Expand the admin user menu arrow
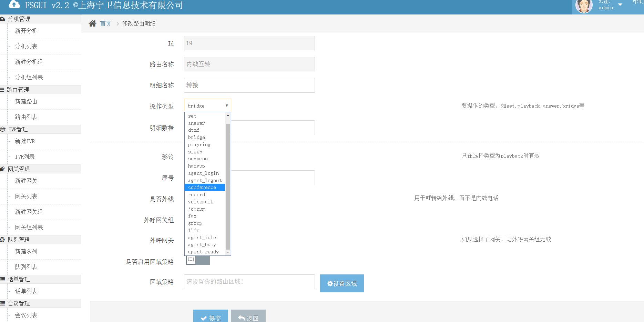The image size is (644, 322). click(x=620, y=5)
